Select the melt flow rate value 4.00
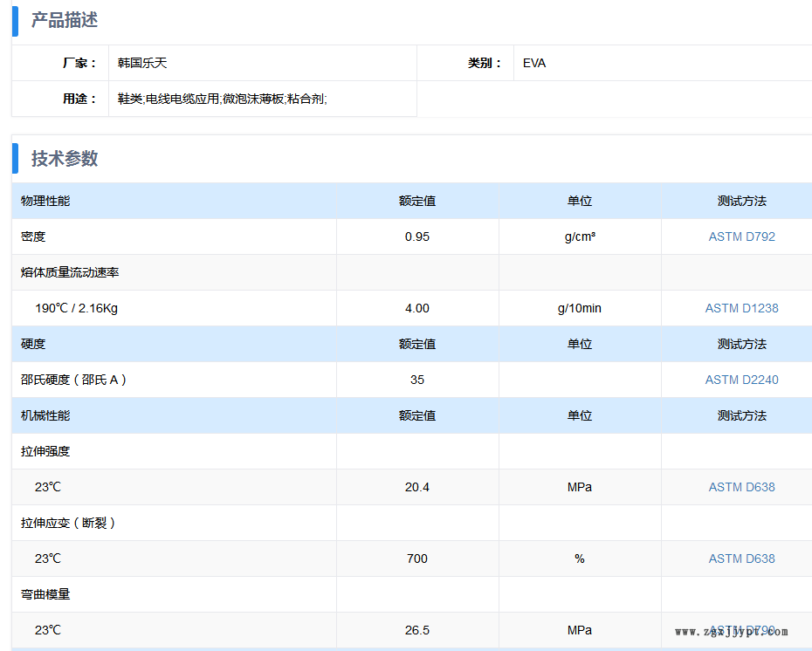The height and width of the screenshot is (651, 812). pos(417,308)
